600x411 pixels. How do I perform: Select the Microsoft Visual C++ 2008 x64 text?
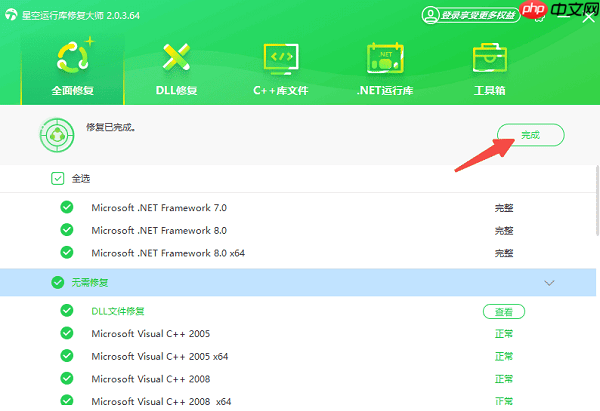(x=161, y=401)
